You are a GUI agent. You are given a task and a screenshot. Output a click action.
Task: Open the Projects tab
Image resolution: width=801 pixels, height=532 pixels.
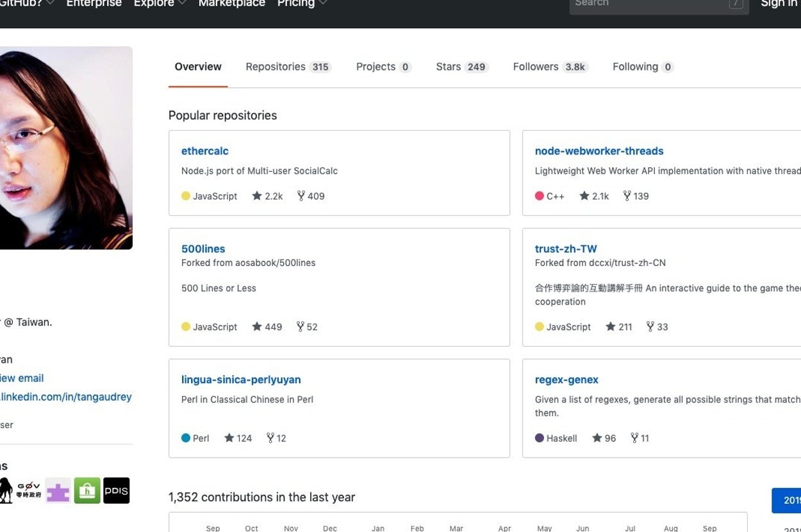(x=383, y=67)
